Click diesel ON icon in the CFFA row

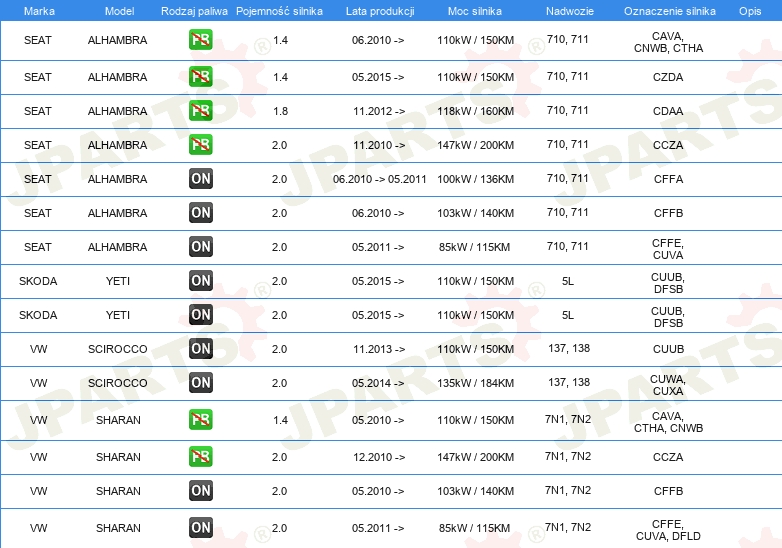pyautogui.click(x=200, y=179)
